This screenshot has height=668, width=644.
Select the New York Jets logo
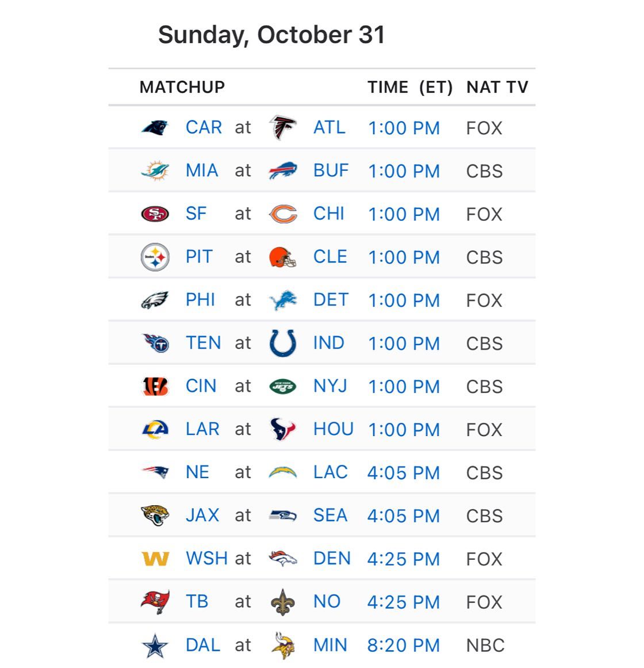coord(283,387)
